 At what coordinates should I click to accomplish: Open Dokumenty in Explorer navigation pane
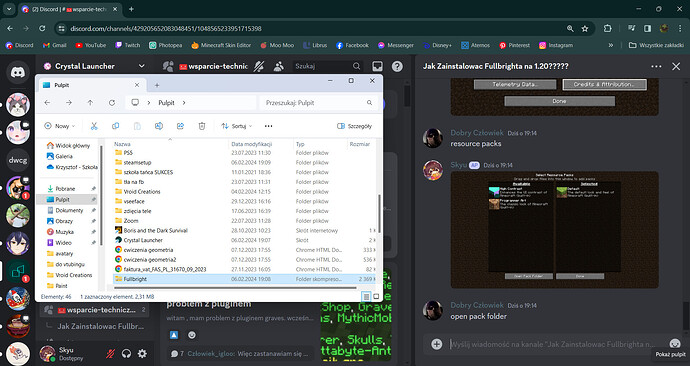click(70, 210)
